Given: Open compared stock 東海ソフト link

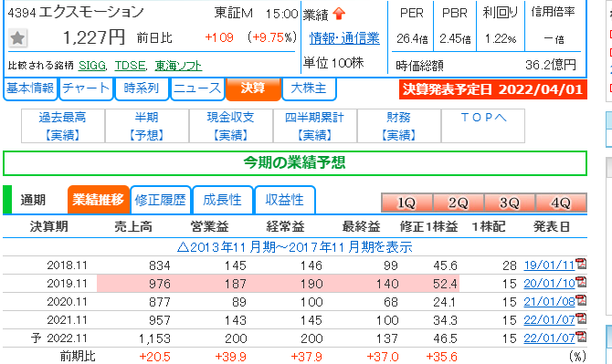Looking at the screenshot, I should tap(178, 66).
